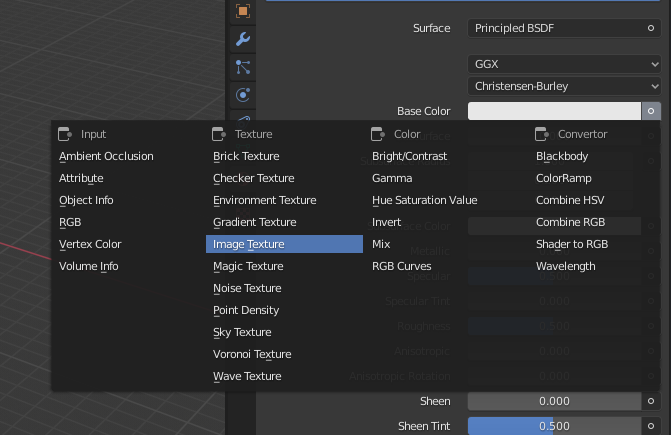Open the Object properties tab
This screenshot has width=671, height=435.
242,12
